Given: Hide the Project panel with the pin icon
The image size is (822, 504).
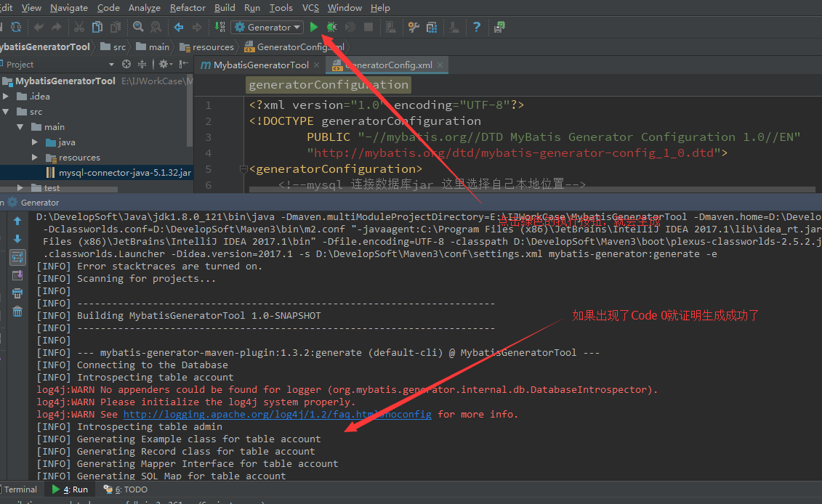Looking at the screenshot, I should coord(183,65).
